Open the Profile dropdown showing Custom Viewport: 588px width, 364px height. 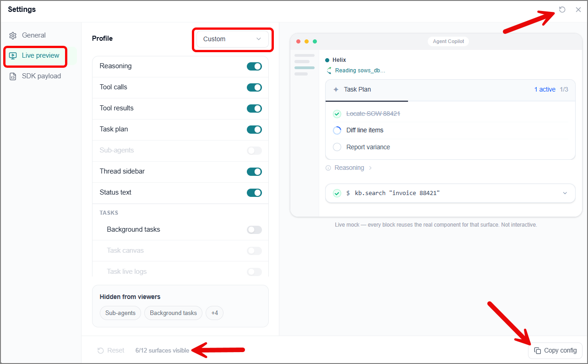(233, 39)
